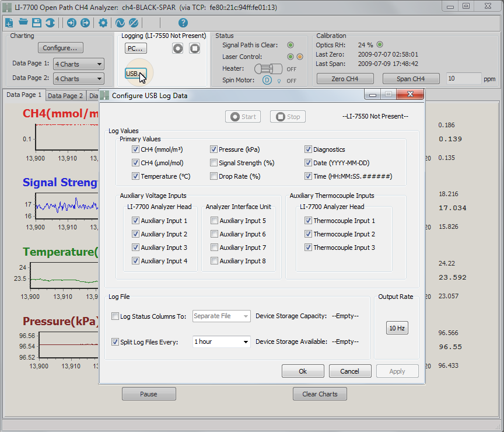Click the small bulb icon beside Spin Motor
The width and height of the screenshot is (504, 432).
(279, 81)
